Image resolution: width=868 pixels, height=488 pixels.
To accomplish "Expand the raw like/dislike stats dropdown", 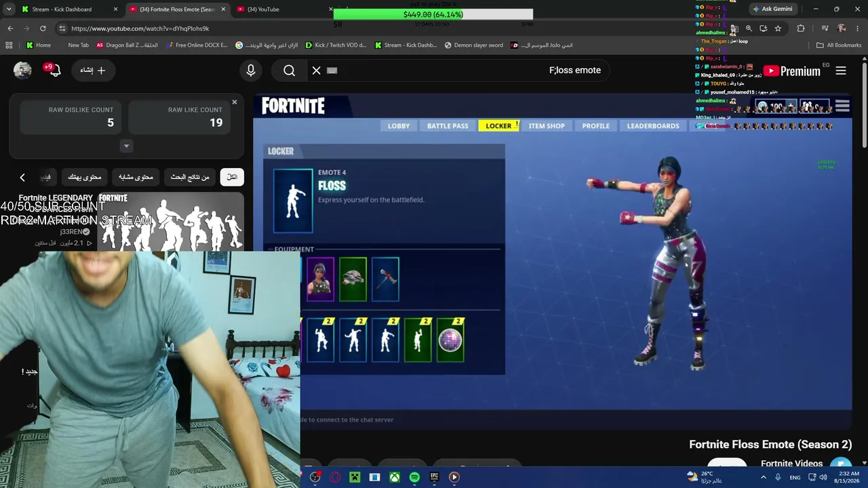I will pos(126,146).
